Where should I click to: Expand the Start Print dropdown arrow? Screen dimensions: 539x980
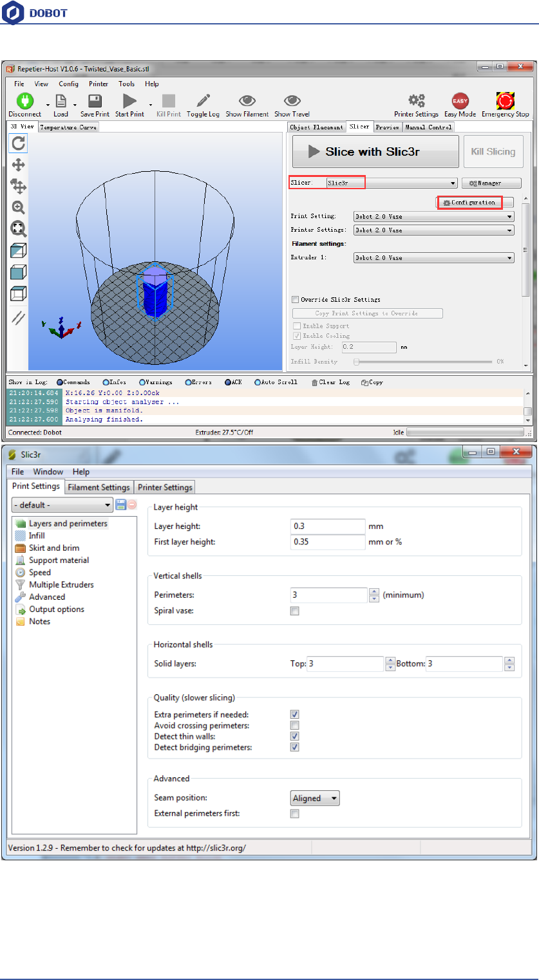pyautogui.click(x=151, y=104)
